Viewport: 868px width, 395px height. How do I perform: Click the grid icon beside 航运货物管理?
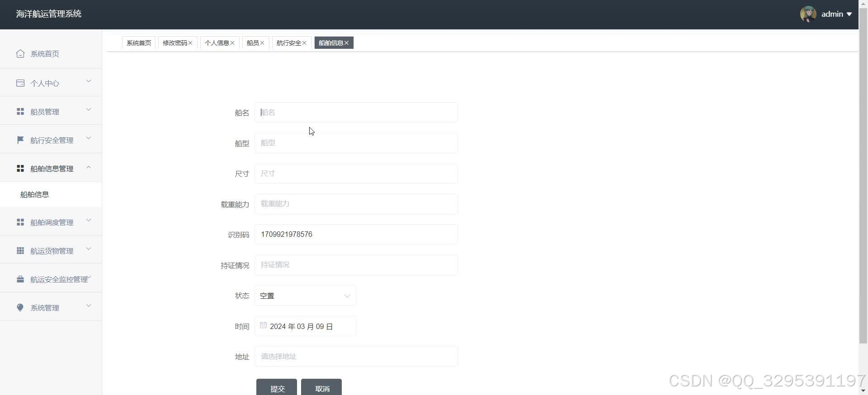pos(20,250)
